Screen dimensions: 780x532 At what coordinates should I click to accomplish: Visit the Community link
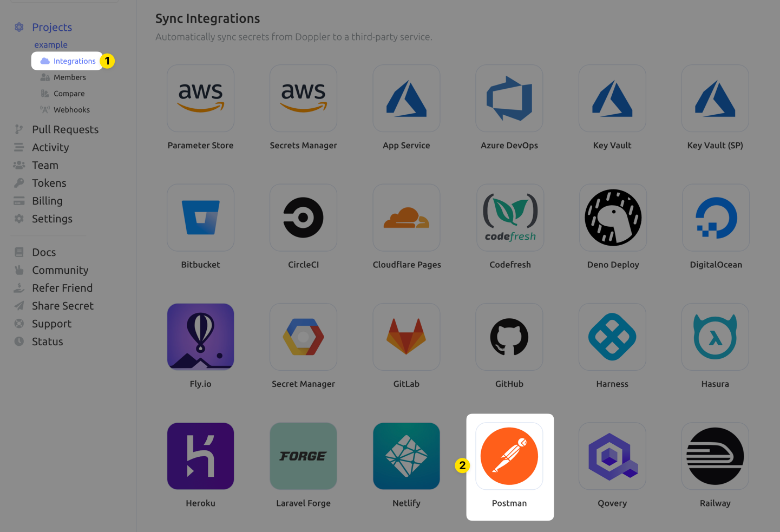tap(60, 270)
